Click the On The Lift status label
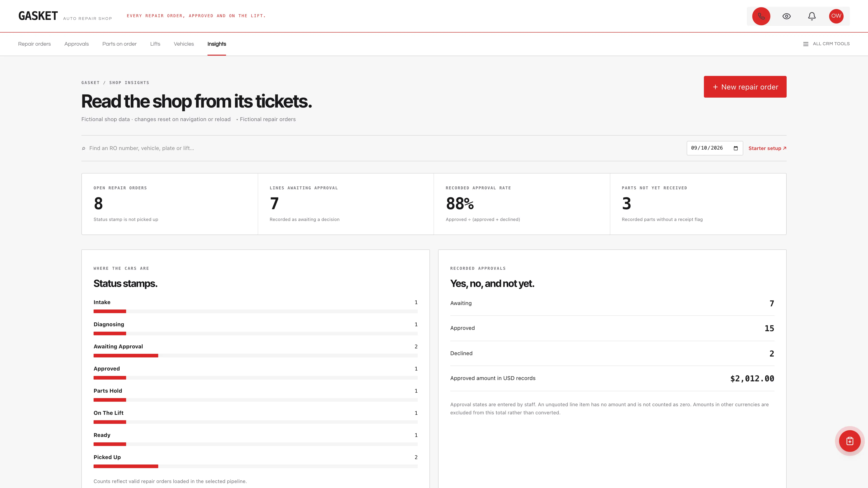The width and height of the screenshot is (868, 488). tap(108, 413)
